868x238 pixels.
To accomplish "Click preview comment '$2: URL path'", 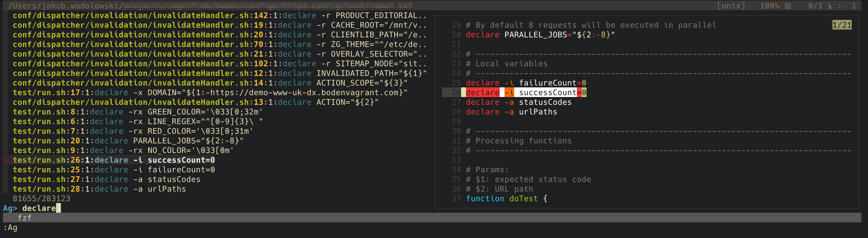I will [x=500, y=189].
